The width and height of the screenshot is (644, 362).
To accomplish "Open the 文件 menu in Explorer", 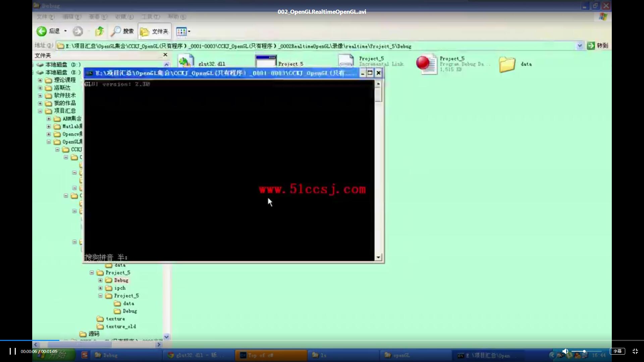I will coord(45,16).
